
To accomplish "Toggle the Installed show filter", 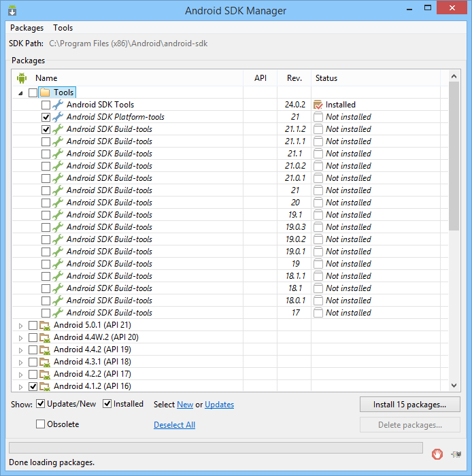I will (107, 404).
